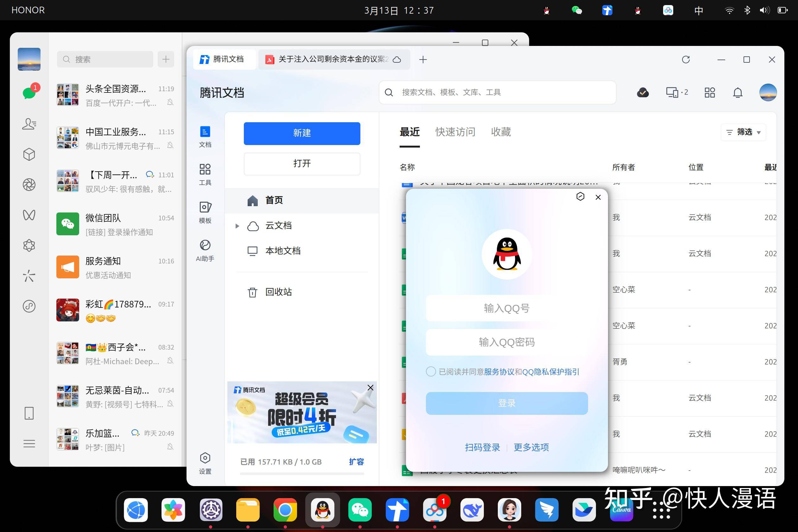Click the Tencent Docs user avatar
The width and height of the screenshot is (798, 532).
768,92
